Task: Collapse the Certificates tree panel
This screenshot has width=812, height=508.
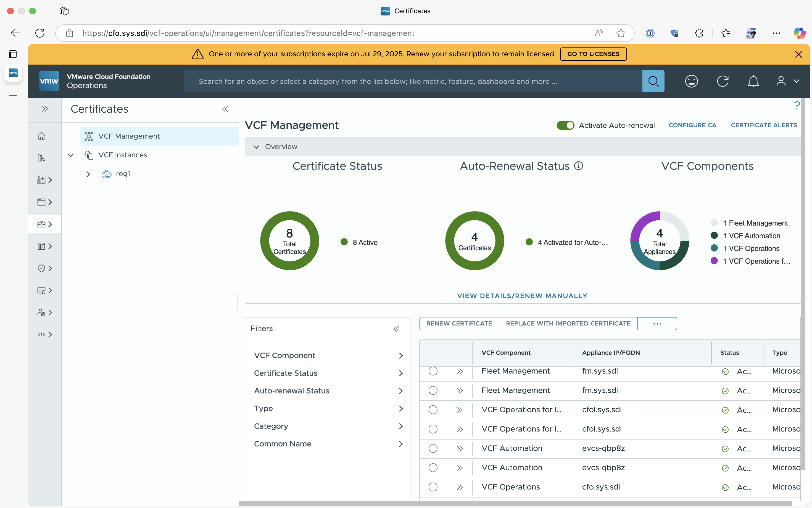Action: coord(225,109)
